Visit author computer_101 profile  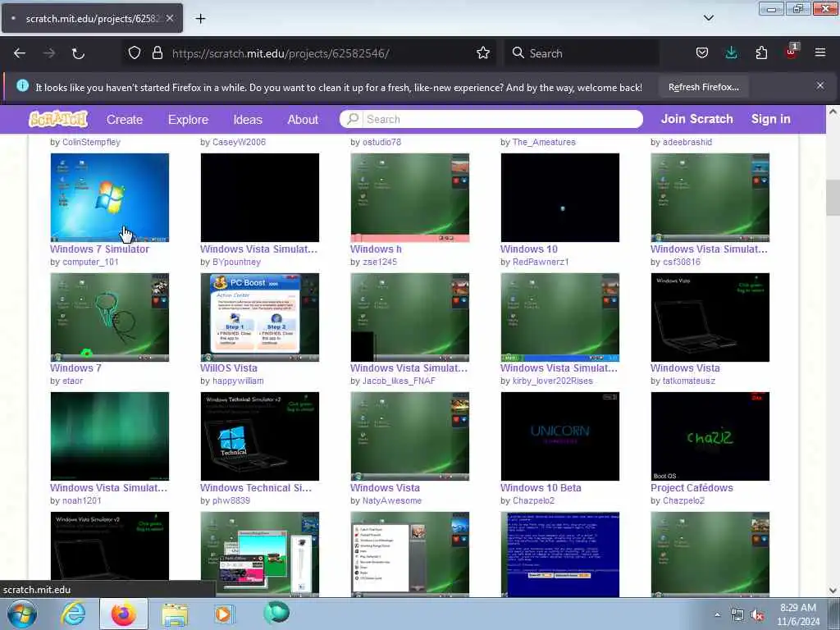pyautogui.click(x=90, y=262)
